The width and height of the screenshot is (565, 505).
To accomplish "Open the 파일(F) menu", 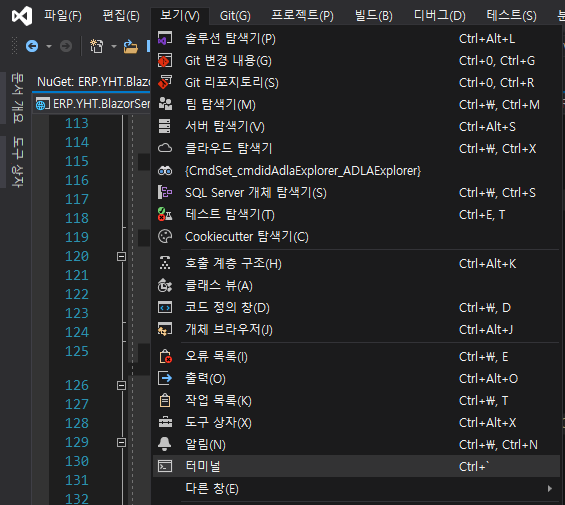I will coord(63,16).
